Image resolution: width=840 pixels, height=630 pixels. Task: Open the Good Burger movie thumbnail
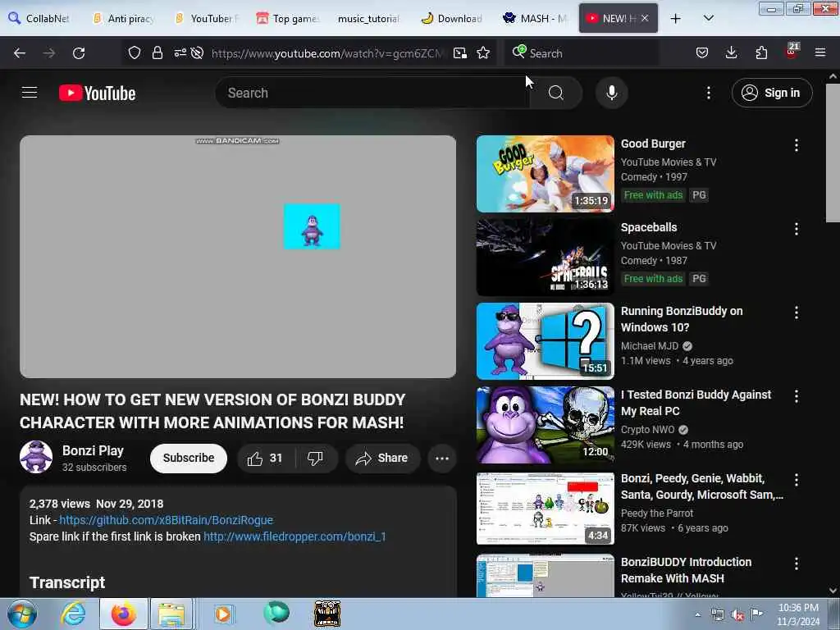click(x=546, y=174)
